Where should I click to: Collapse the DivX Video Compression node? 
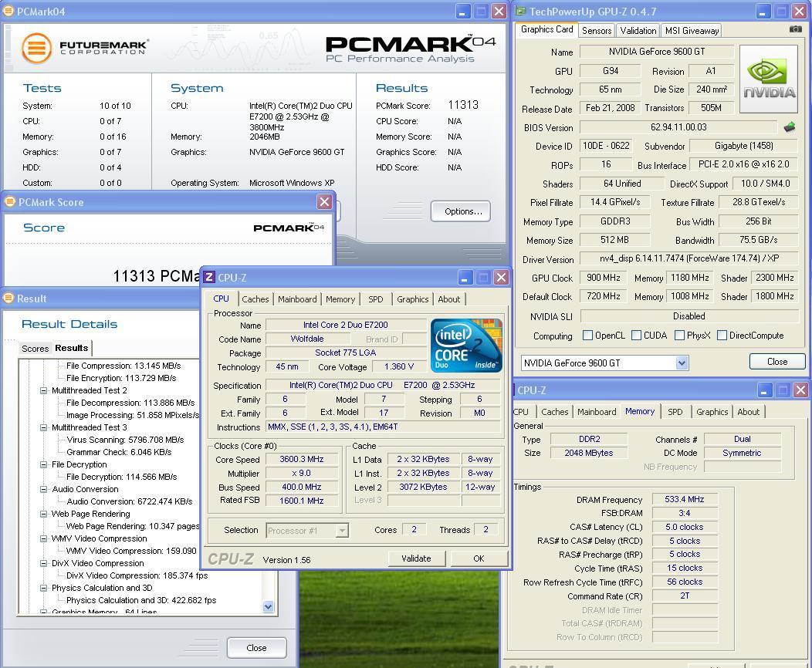tap(44, 563)
